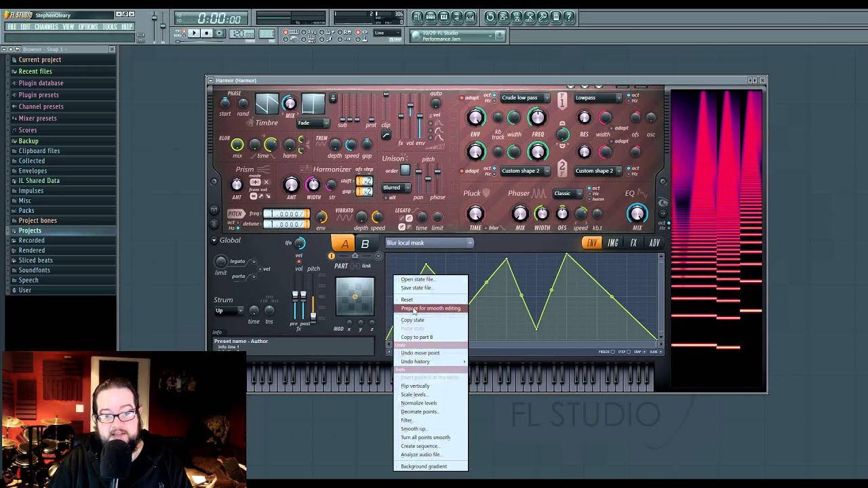Click the square timbre 2 waveform

pyautogui.click(x=313, y=104)
